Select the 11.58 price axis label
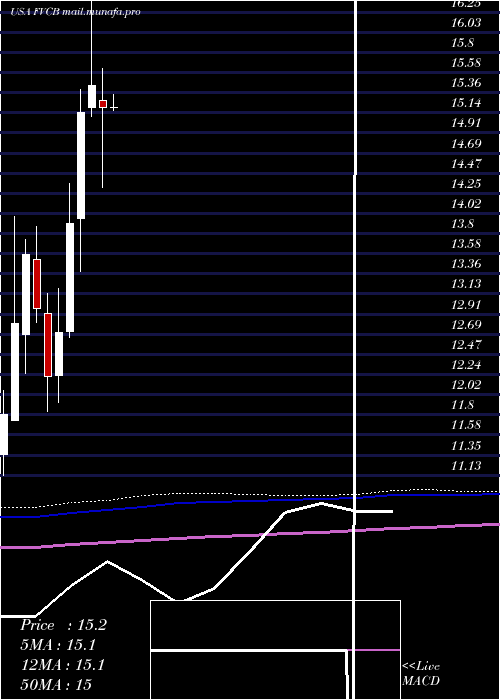500x700 pixels. 466,425
